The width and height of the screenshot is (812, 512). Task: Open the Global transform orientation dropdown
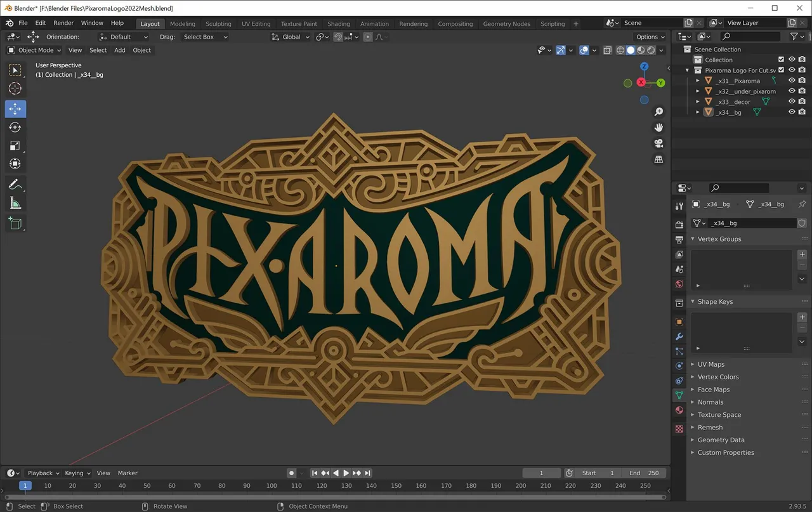(291, 37)
